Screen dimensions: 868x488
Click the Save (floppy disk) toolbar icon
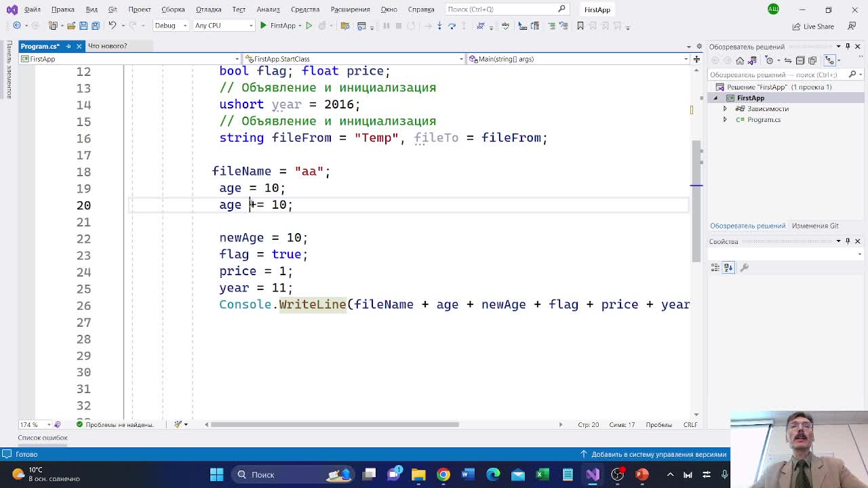click(x=83, y=26)
